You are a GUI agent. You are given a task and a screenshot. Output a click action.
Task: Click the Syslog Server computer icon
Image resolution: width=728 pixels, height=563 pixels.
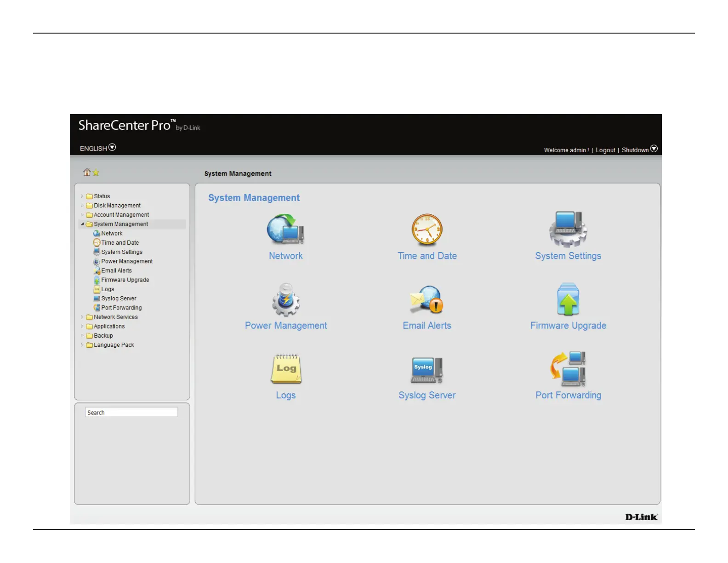tap(427, 370)
